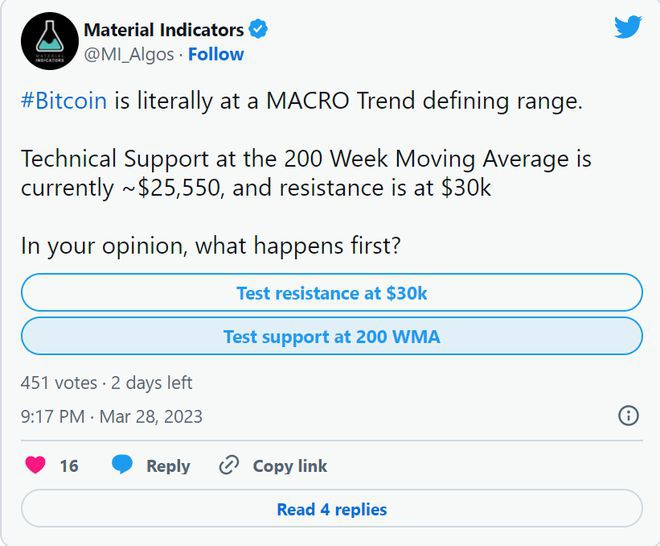The width and height of the screenshot is (660, 546).
Task: Vote for Test resistance at $30k
Action: coord(331,293)
